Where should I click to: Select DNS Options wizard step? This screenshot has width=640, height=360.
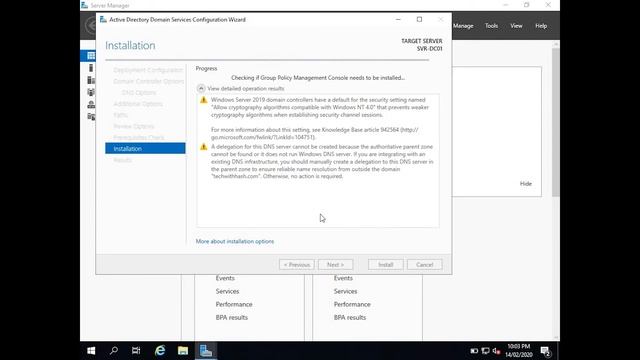pyautogui.click(x=139, y=93)
